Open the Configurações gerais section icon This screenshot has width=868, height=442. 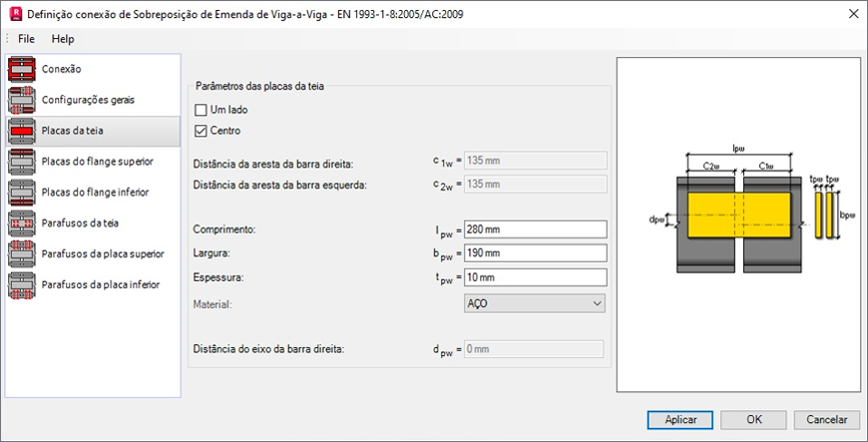click(x=22, y=100)
